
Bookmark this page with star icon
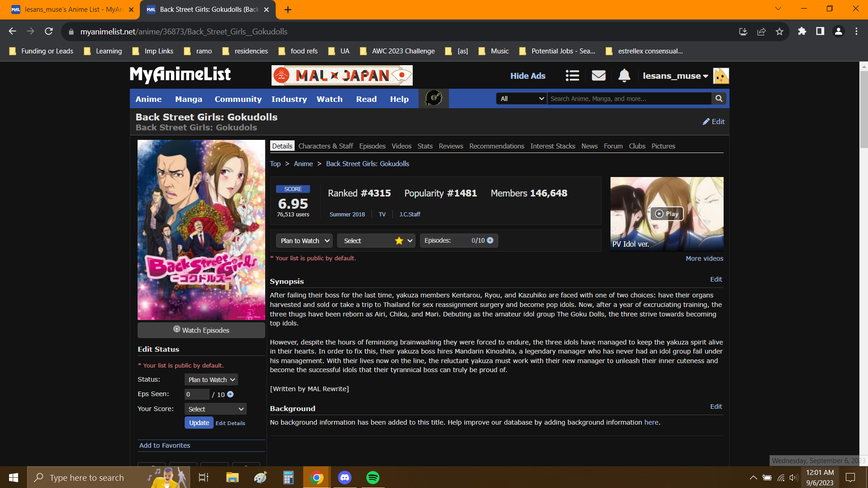click(x=779, y=32)
